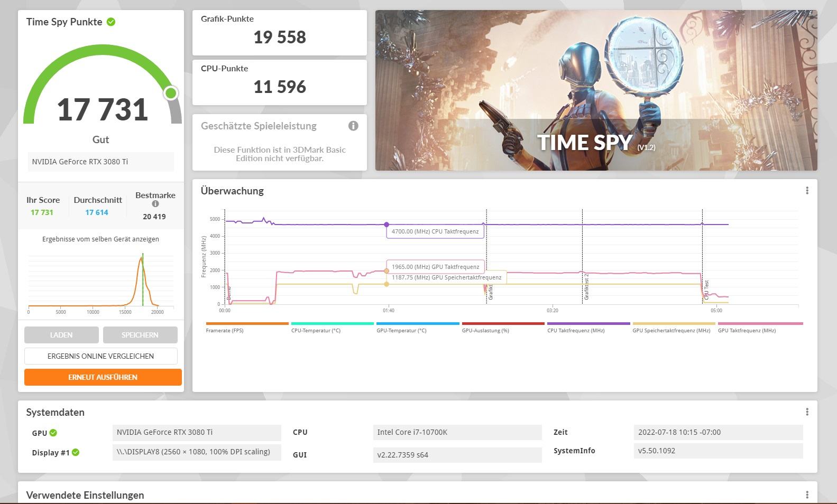Image resolution: width=837 pixels, height=504 pixels.
Task: Click the main score 17 731
Action: coord(103,109)
